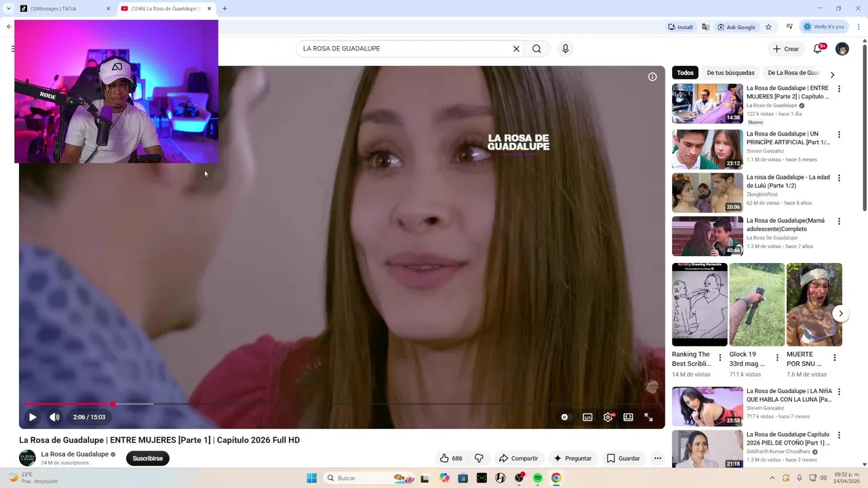Open the Glock 19 33rd mag short
This screenshot has height=488, width=868.
pos(757,304)
